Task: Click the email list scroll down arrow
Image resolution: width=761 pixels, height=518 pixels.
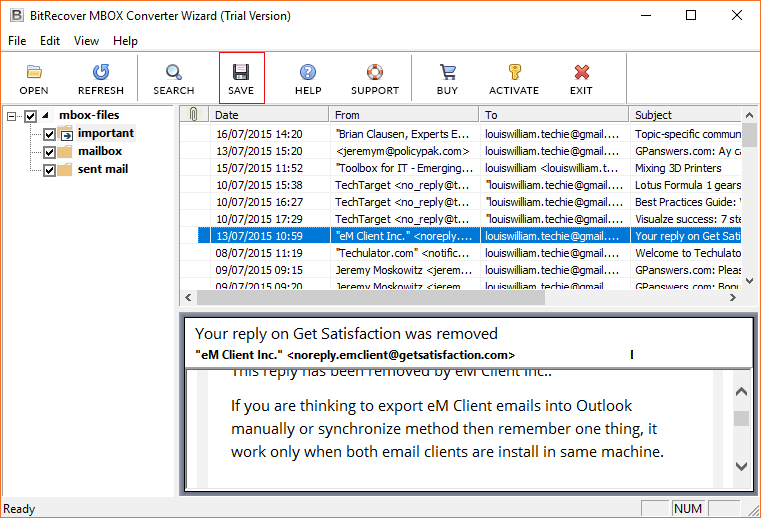Action: point(749,281)
